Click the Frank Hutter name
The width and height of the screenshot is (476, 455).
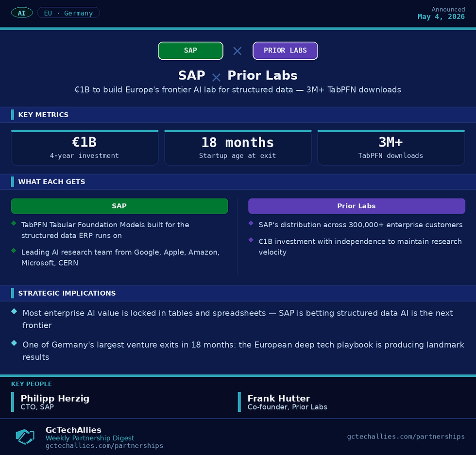click(279, 398)
